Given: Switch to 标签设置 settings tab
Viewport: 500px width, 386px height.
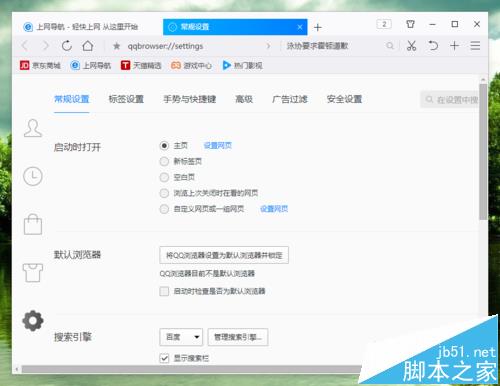Looking at the screenshot, I should point(126,99).
